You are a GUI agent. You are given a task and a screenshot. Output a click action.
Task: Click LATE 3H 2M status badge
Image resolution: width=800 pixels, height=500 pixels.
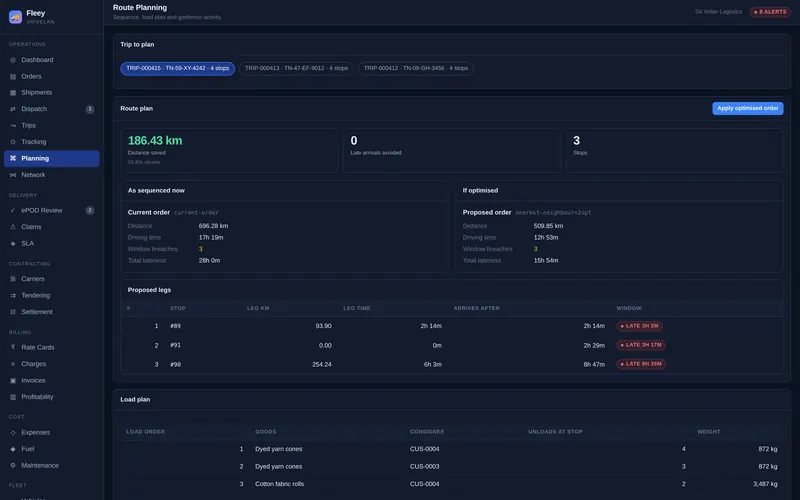pyautogui.click(x=639, y=326)
